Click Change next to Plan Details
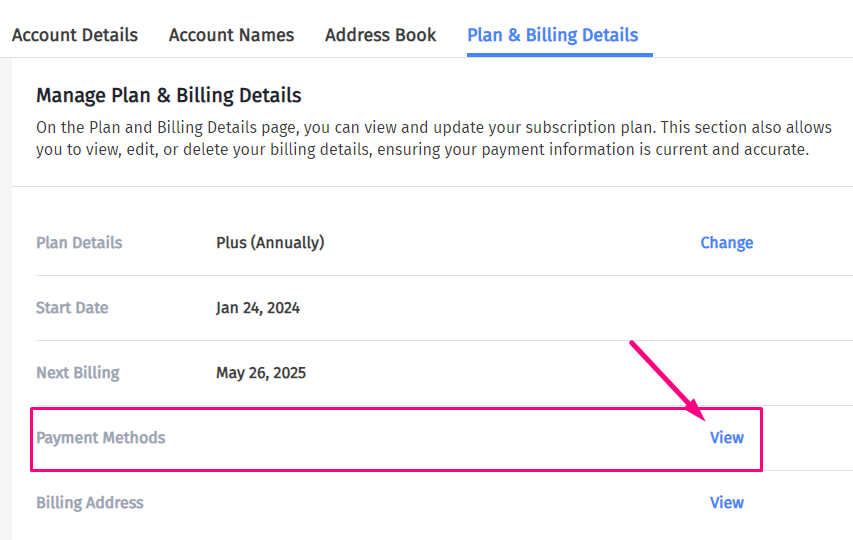This screenshot has width=853, height=540. [x=726, y=243]
